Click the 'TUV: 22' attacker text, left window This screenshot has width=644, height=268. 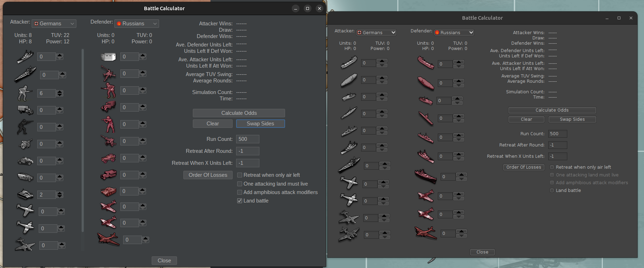click(60, 35)
